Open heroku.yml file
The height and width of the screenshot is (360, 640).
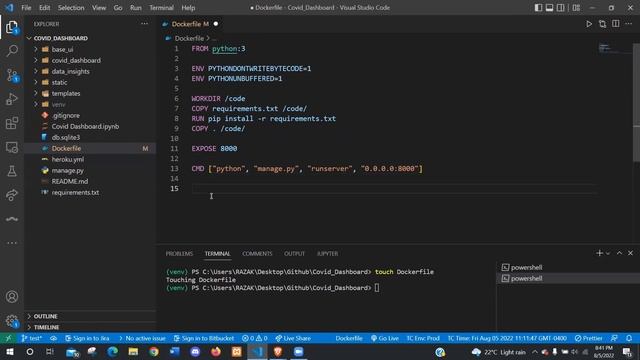[68, 159]
